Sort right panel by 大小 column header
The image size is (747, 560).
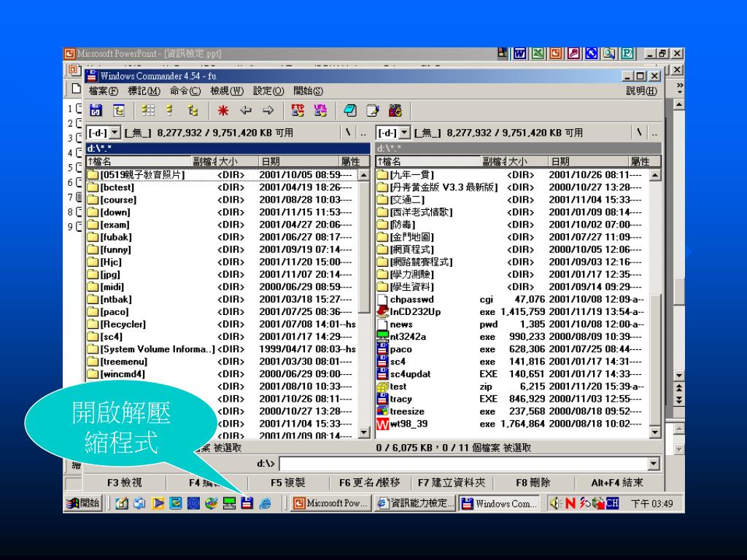coord(527,161)
